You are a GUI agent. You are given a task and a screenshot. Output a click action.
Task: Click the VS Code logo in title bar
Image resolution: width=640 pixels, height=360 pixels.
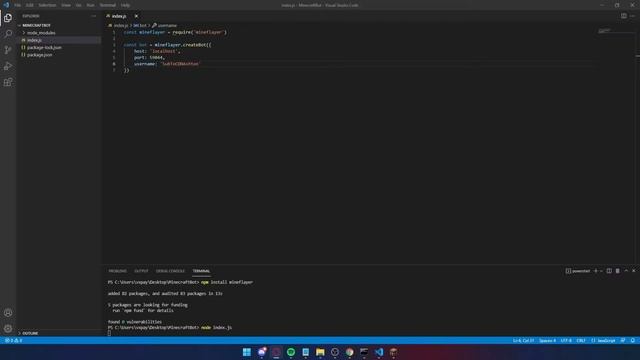(x=6, y=5)
